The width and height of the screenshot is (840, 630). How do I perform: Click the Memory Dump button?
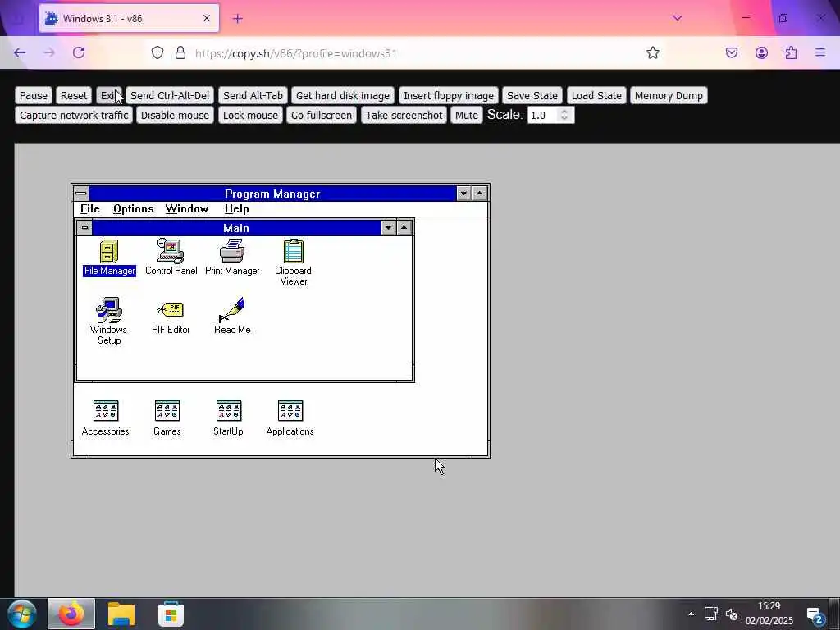[669, 95]
